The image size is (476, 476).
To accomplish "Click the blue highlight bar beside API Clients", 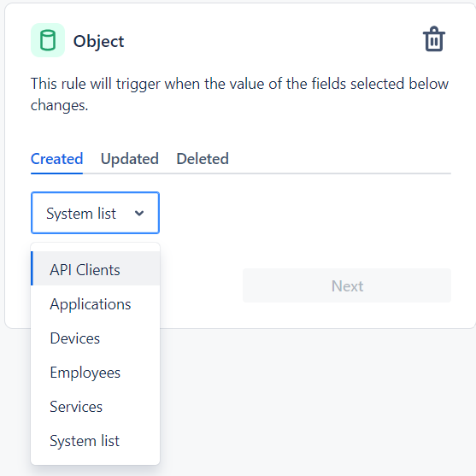I will [32, 268].
